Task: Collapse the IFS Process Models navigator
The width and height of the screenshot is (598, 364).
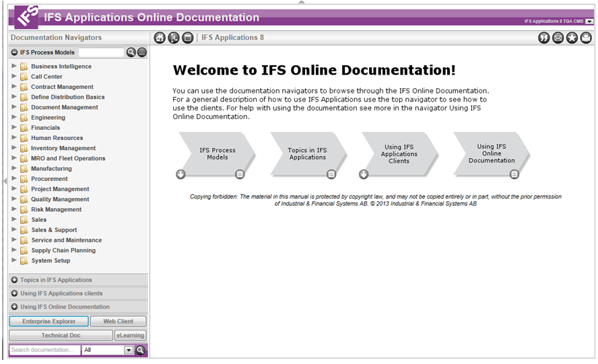Action: pos(14,52)
